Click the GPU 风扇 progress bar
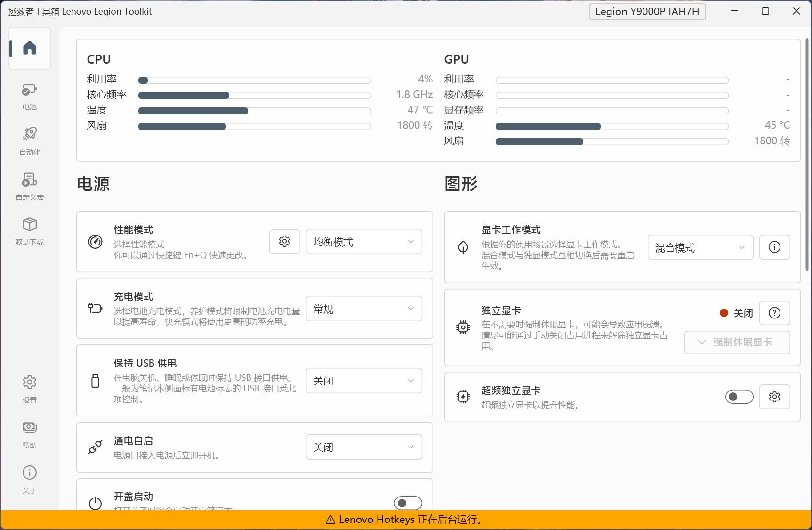 [612, 141]
